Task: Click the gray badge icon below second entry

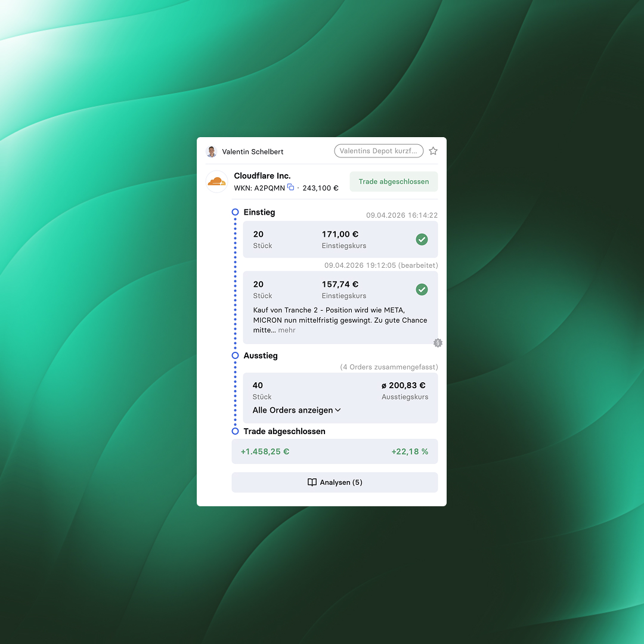Action: coord(438,343)
